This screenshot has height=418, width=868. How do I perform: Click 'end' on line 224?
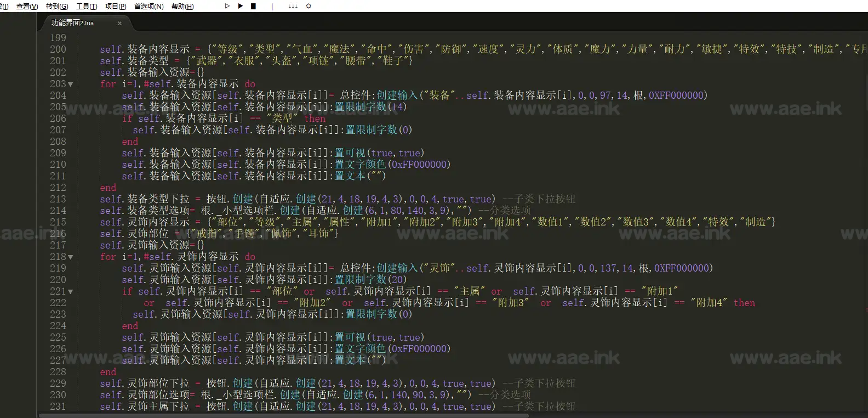[130, 326]
